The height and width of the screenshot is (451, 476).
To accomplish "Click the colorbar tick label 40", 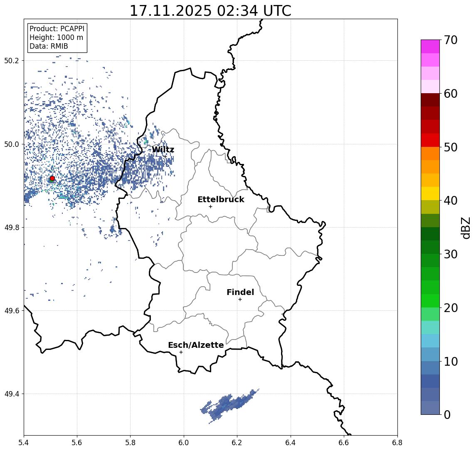I will (450, 201).
